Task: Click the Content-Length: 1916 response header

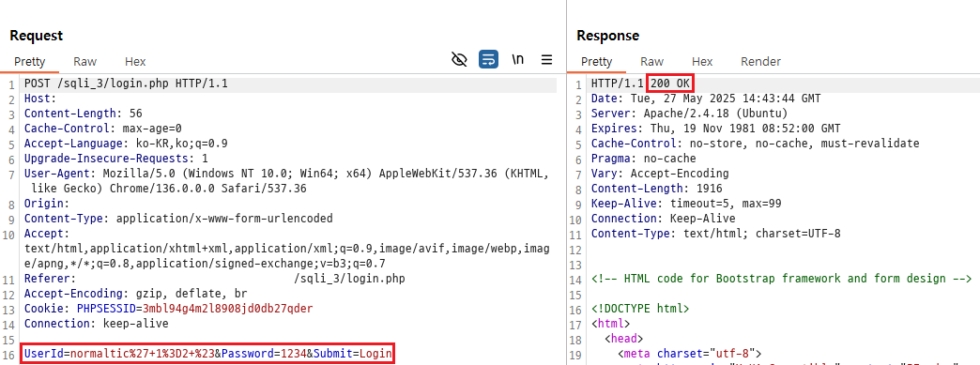Action: point(656,188)
